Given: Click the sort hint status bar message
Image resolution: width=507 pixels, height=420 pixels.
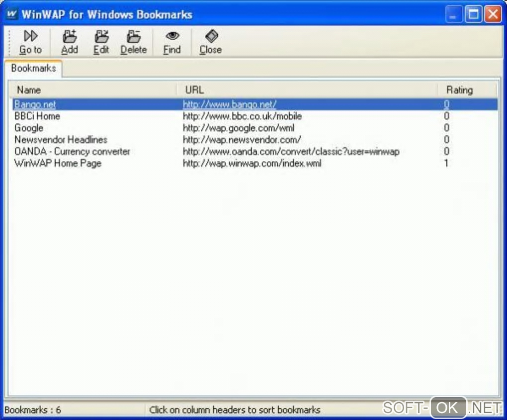Looking at the screenshot, I should point(235,410).
